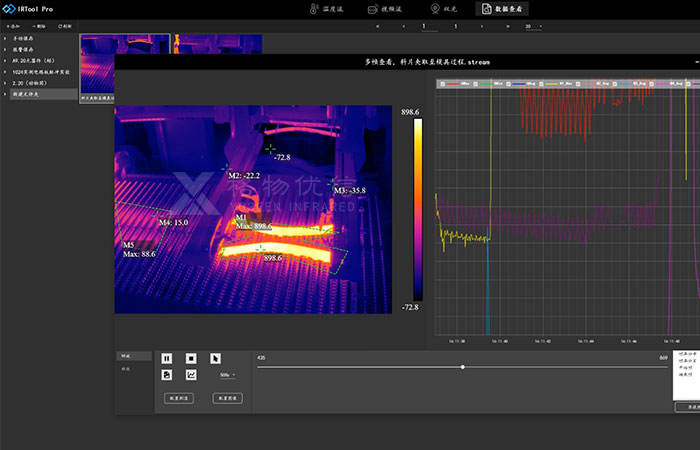The image size is (700, 450).
Task: Pause the thermal stream playback
Action: pos(167,358)
